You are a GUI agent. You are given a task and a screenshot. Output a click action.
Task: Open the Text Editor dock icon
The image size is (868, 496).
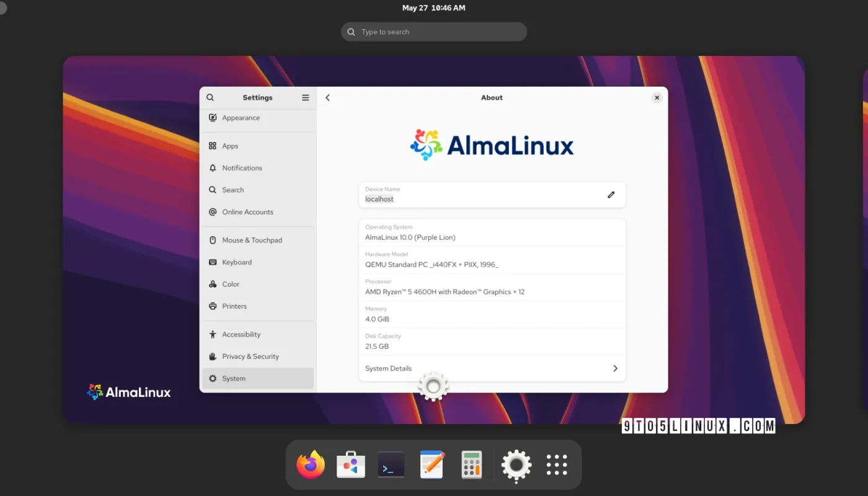[x=432, y=465]
